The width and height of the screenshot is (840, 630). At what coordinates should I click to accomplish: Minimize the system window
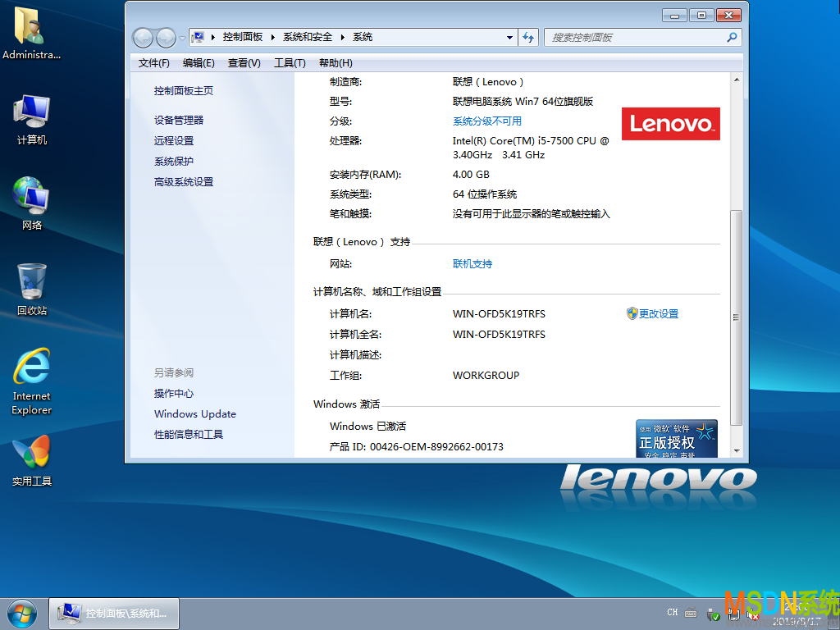pyautogui.click(x=674, y=16)
